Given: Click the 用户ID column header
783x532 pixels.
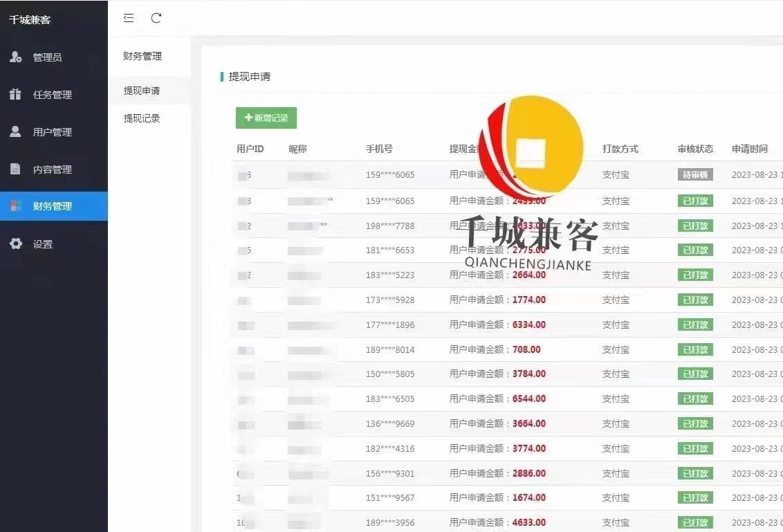Looking at the screenshot, I should pos(250,149).
